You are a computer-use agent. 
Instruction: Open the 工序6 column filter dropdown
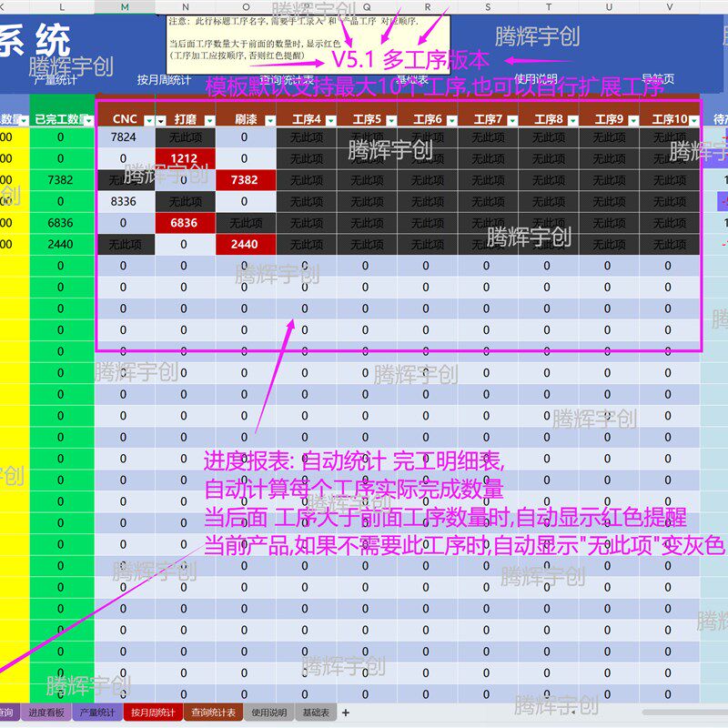coord(451,121)
